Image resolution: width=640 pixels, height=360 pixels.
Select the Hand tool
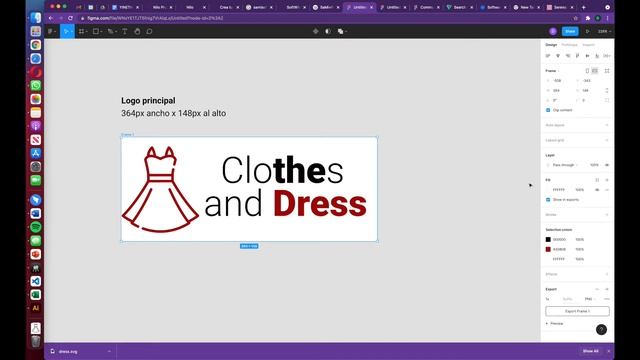tap(137, 31)
